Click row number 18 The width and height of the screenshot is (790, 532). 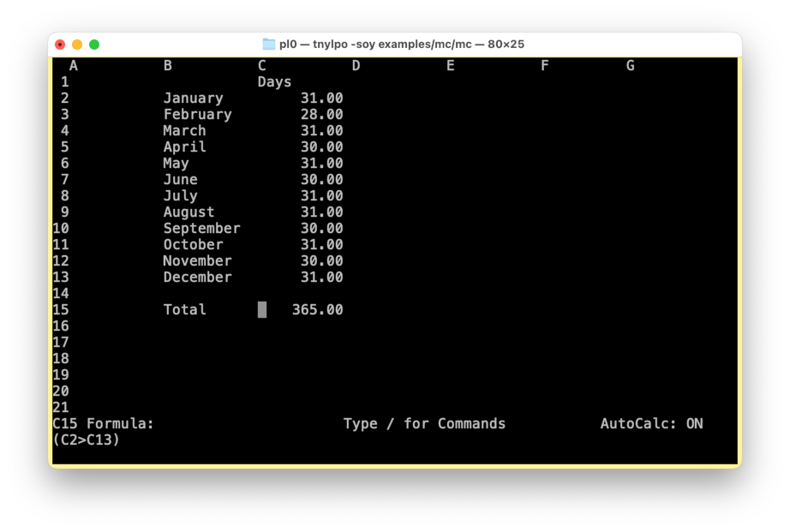(61, 358)
